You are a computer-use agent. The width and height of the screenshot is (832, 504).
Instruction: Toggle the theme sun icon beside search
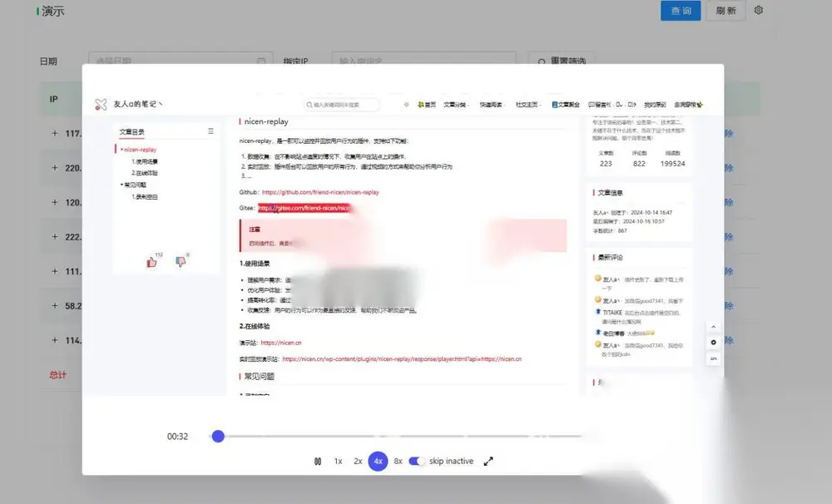(407, 105)
